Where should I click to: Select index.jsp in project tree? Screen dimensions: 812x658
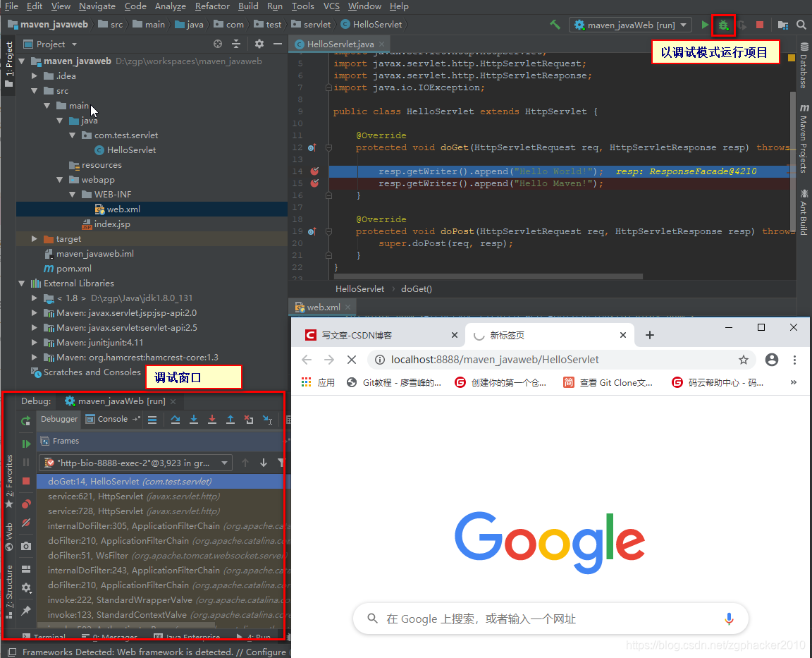pos(112,224)
